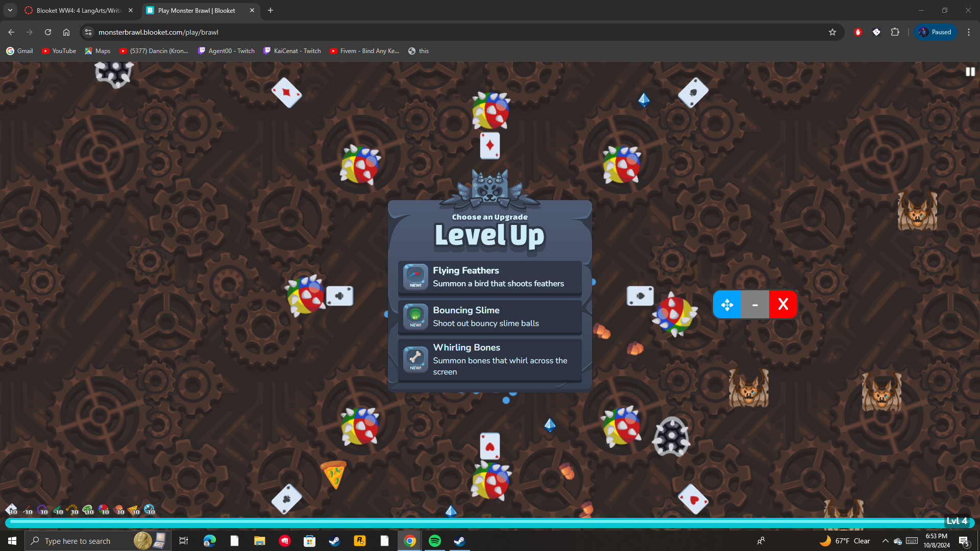The height and width of the screenshot is (551, 980).
Task: Select the Whirling Bones upgrade
Action: (x=489, y=359)
